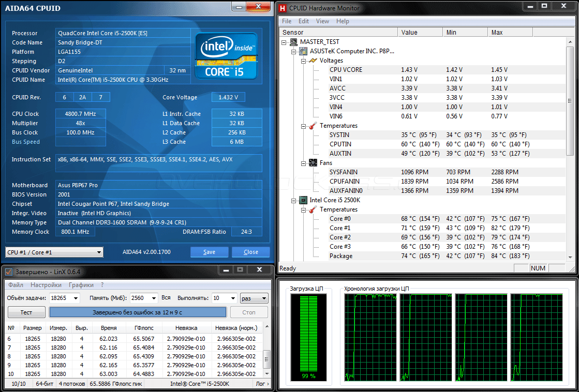
Task: Click the Intel Core i5 logo badge
Action: click(226, 56)
